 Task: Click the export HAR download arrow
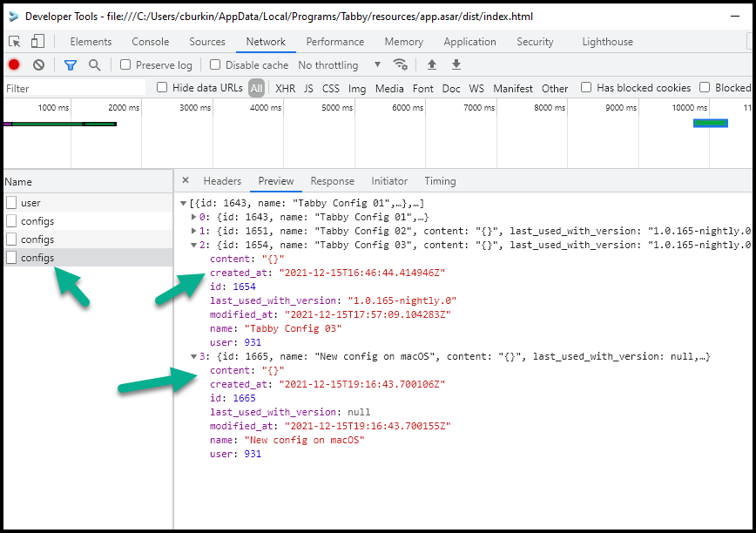pos(456,64)
